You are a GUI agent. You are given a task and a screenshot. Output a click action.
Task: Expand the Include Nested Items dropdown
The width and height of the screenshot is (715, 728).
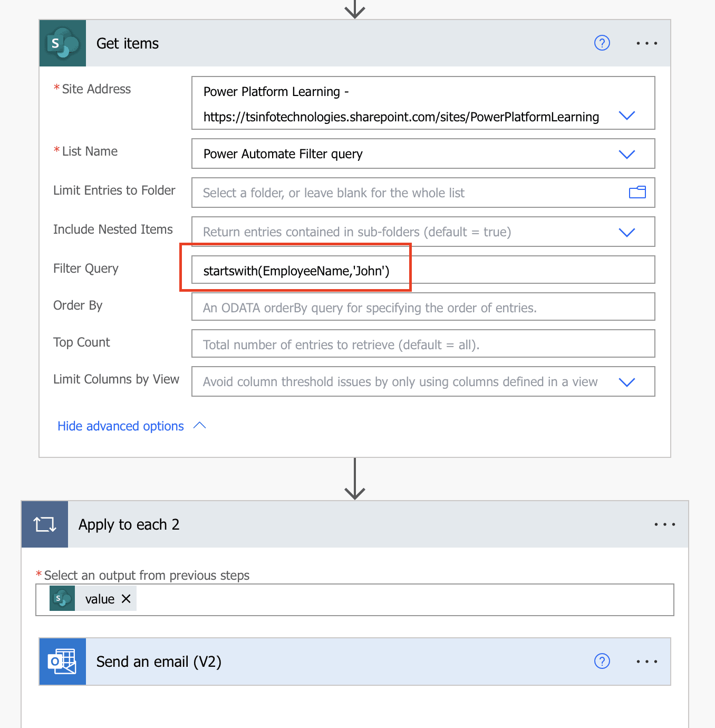pyautogui.click(x=627, y=232)
